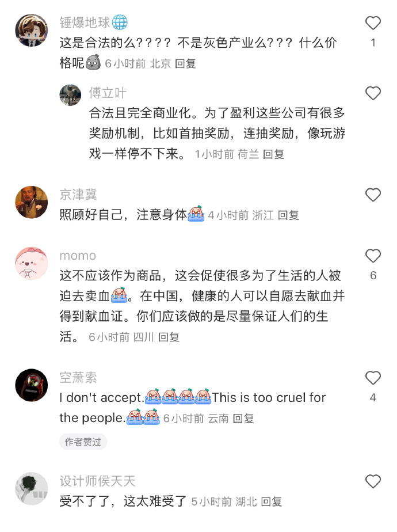This screenshot has width=397, height=532.
Task: Open 锤爆地球's profile avatar
Action: pos(32,30)
